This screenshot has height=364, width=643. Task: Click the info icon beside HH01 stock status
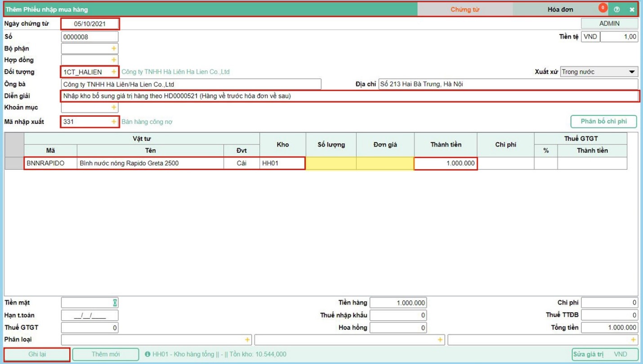coord(147,355)
